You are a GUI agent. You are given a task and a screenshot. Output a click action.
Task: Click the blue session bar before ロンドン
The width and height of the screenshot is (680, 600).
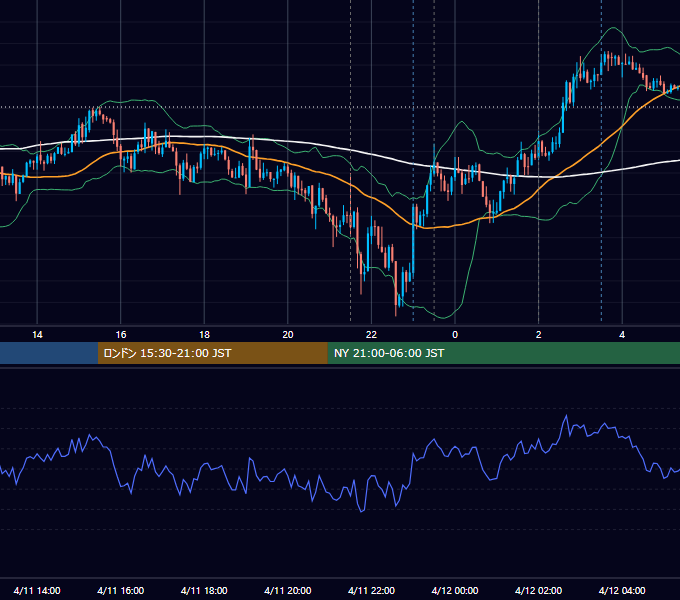coord(49,353)
